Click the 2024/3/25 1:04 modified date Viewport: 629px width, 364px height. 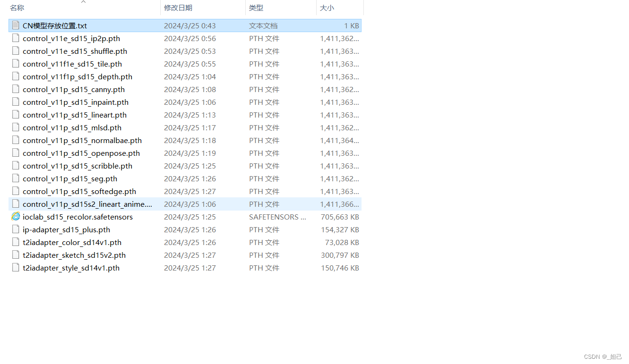tap(190, 76)
